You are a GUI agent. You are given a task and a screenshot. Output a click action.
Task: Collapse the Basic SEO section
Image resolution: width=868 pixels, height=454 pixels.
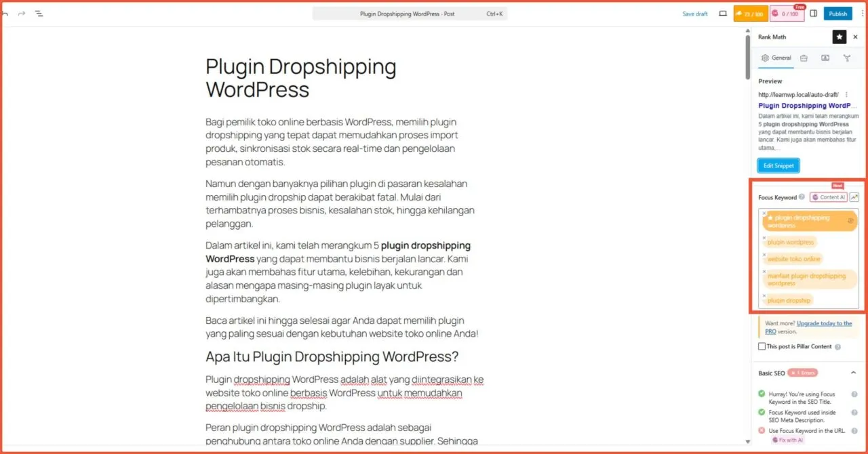pos(853,372)
